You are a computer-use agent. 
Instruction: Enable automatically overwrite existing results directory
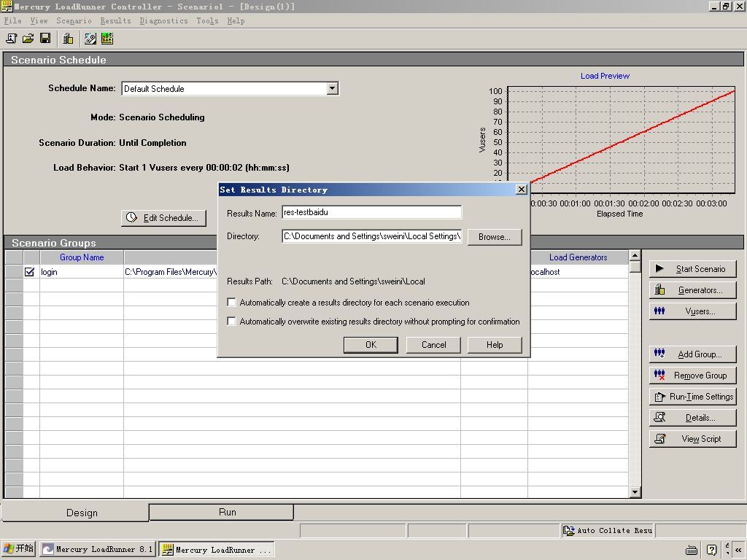[x=232, y=322]
